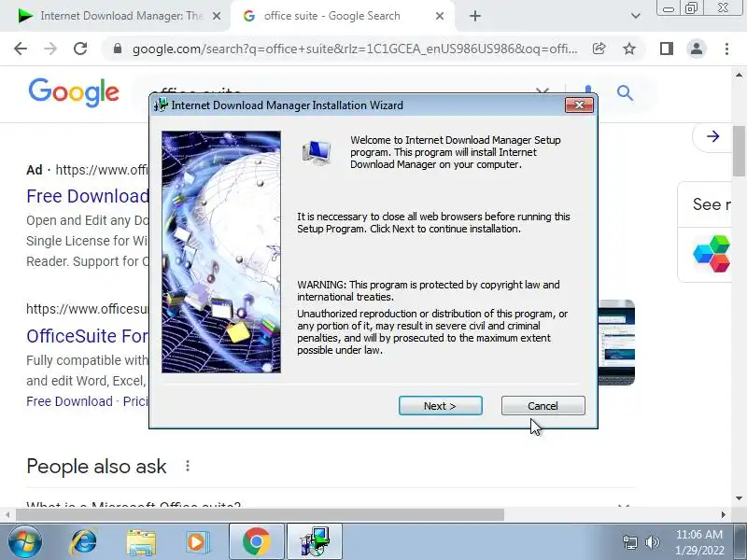Open Chrome three-dot menu
Image resolution: width=747 pixels, height=560 pixels.
726,49
